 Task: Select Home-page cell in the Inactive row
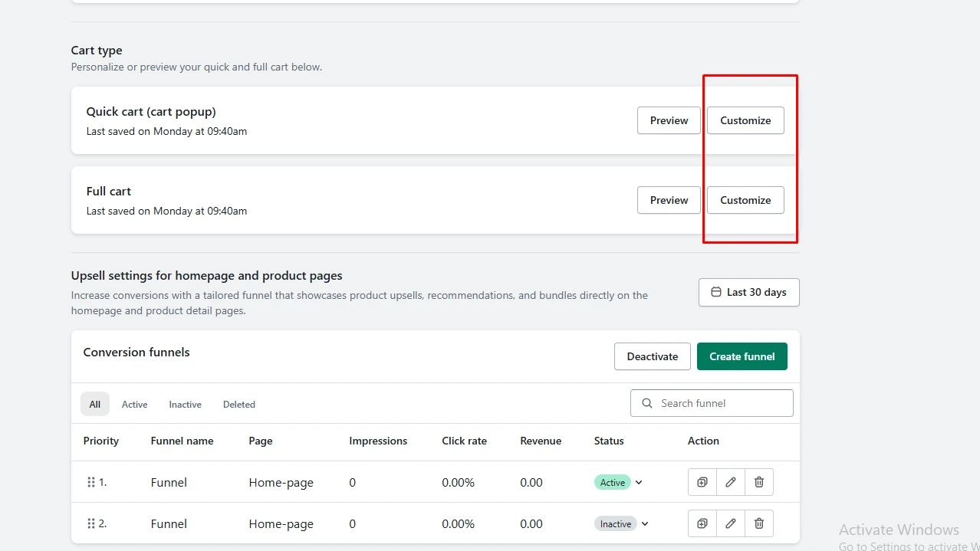[281, 523]
